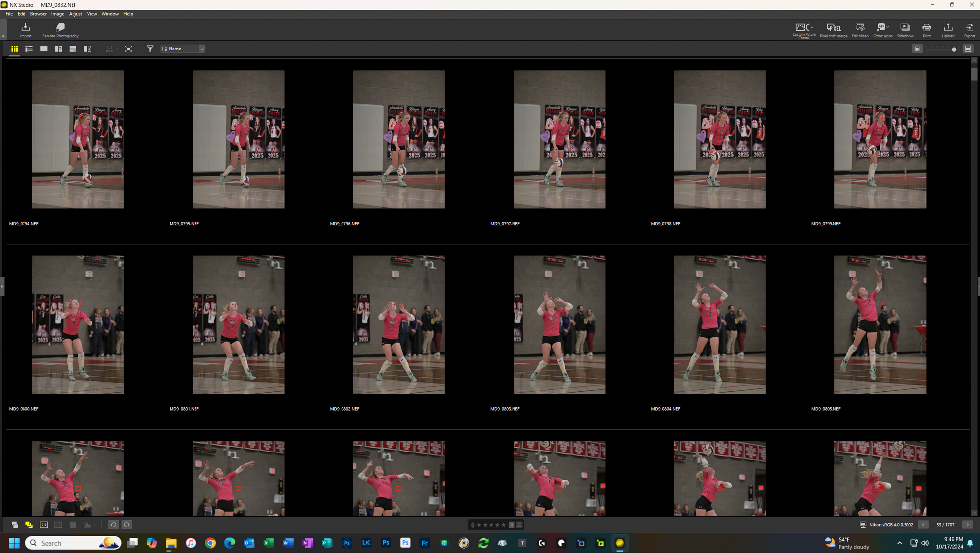Open the filter funnel tool
The height and width of the screenshot is (553, 980).
pos(150,49)
